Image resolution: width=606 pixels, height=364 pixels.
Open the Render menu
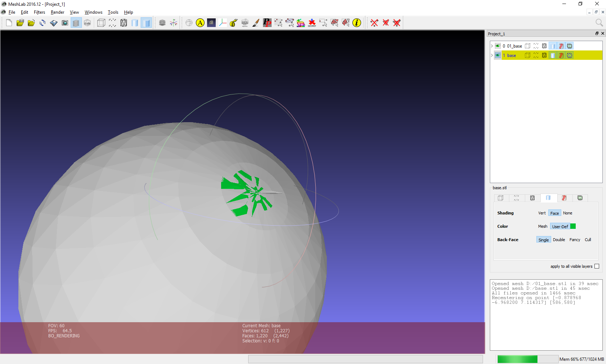pos(57,12)
